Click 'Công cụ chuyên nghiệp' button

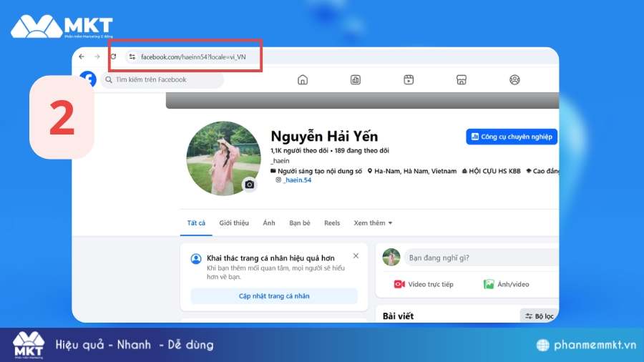coord(512,137)
